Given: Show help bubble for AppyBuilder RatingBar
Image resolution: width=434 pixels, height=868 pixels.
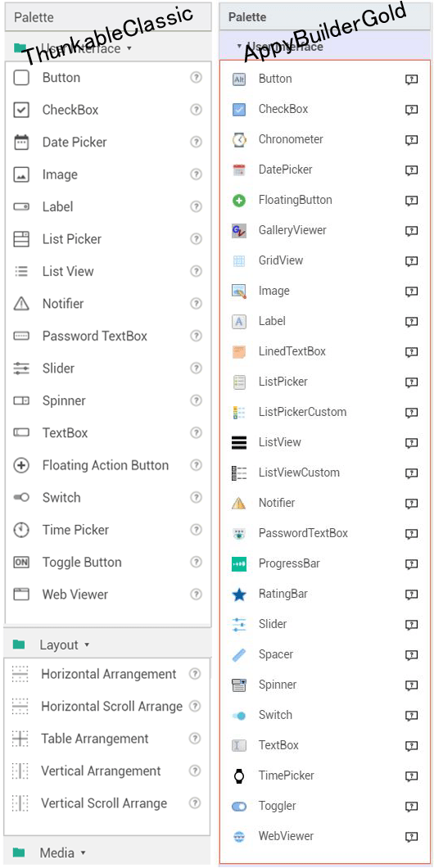Looking at the screenshot, I should (411, 594).
